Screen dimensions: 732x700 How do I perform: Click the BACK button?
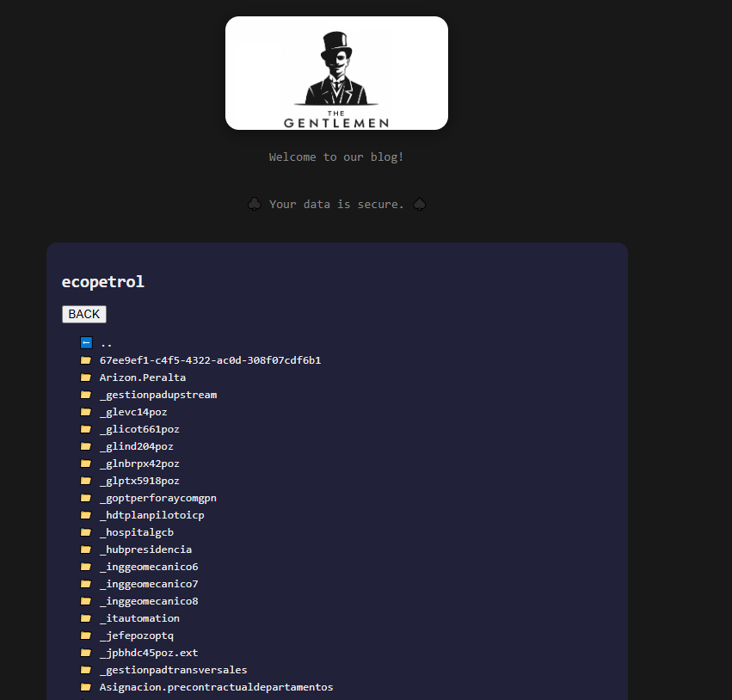[84, 314]
